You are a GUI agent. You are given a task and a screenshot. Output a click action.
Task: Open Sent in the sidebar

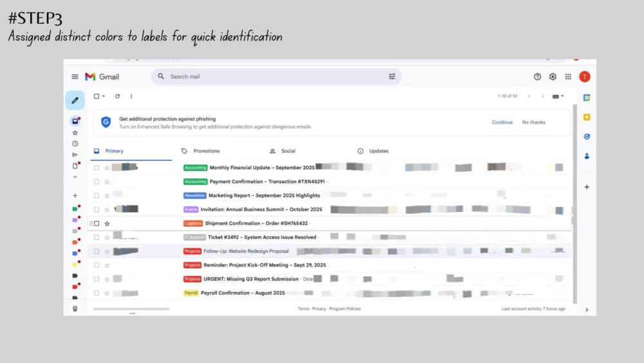point(75,155)
